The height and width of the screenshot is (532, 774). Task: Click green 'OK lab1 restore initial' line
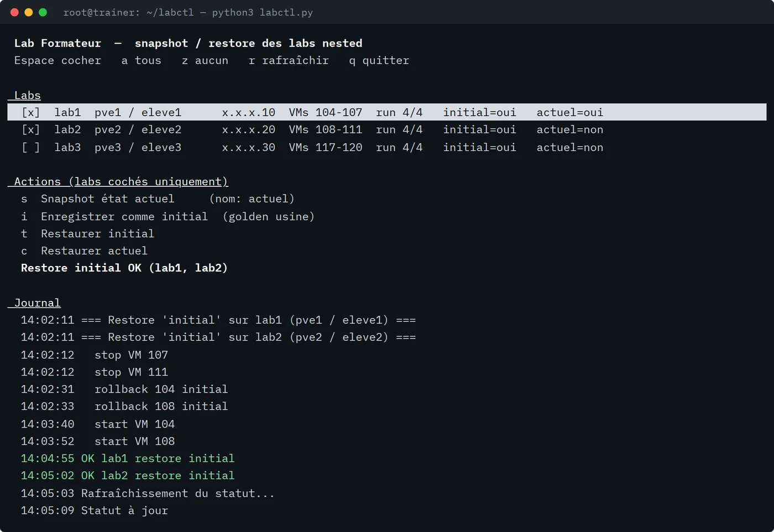[x=128, y=458]
